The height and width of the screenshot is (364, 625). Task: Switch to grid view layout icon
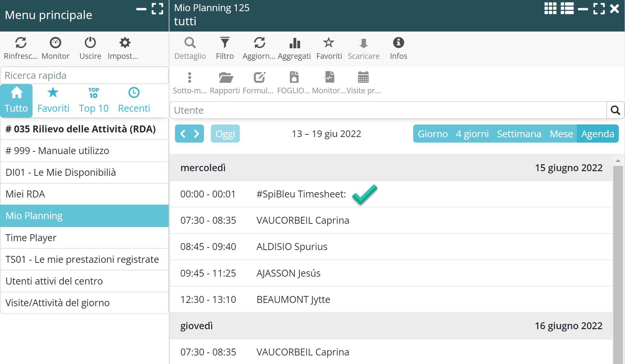pos(550,9)
